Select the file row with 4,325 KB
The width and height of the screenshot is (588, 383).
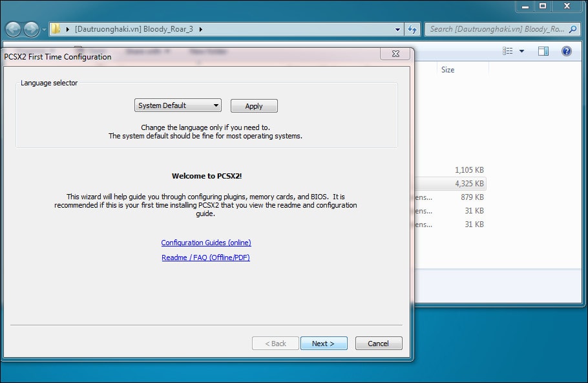coord(450,184)
